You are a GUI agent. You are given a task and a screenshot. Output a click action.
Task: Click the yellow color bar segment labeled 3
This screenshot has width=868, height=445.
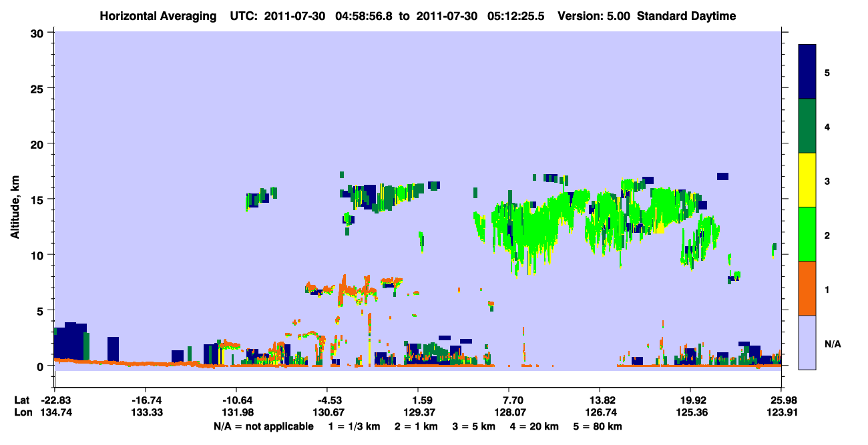[x=807, y=180]
